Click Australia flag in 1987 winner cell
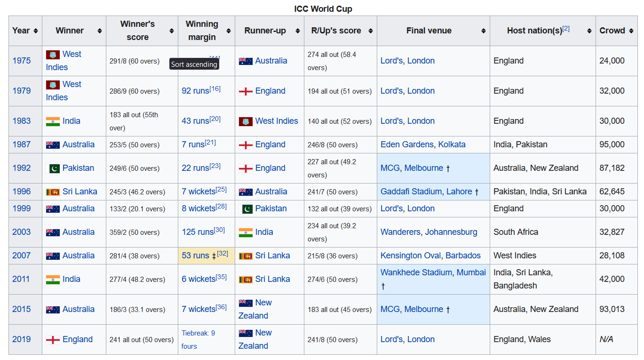The image size is (644, 360). [x=53, y=145]
